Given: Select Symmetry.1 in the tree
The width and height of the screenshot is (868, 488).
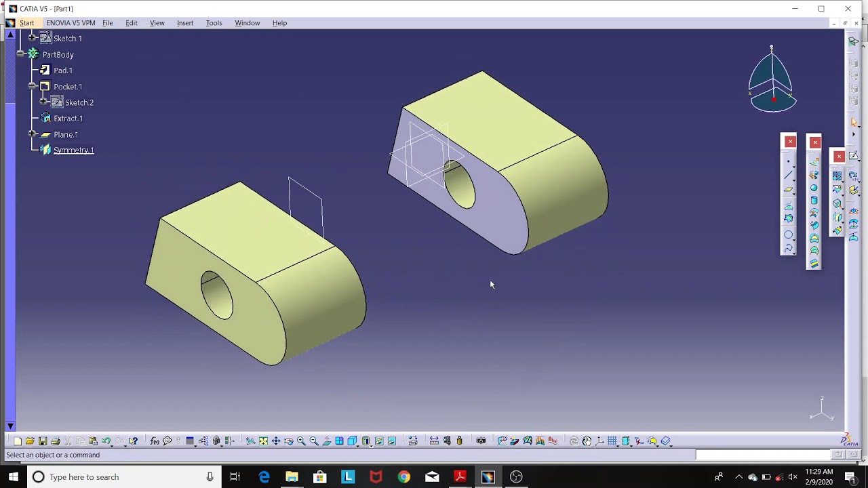Looking at the screenshot, I should (x=73, y=150).
